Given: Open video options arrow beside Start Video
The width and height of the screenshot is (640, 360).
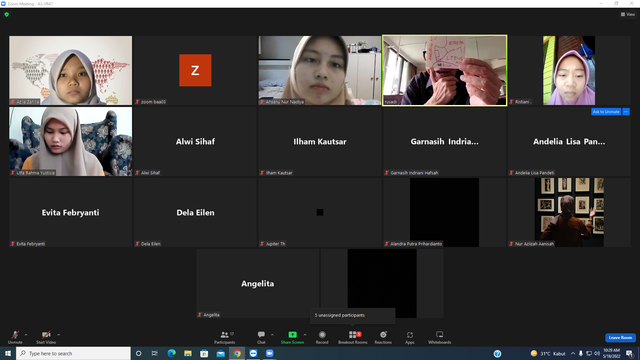Looking at the screenshot, I should [58, 335].
